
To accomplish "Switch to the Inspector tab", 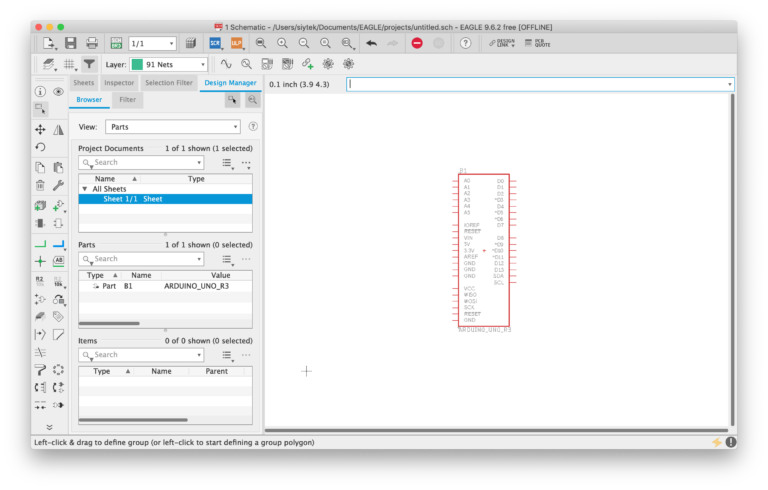I will [x=119, y=83].
